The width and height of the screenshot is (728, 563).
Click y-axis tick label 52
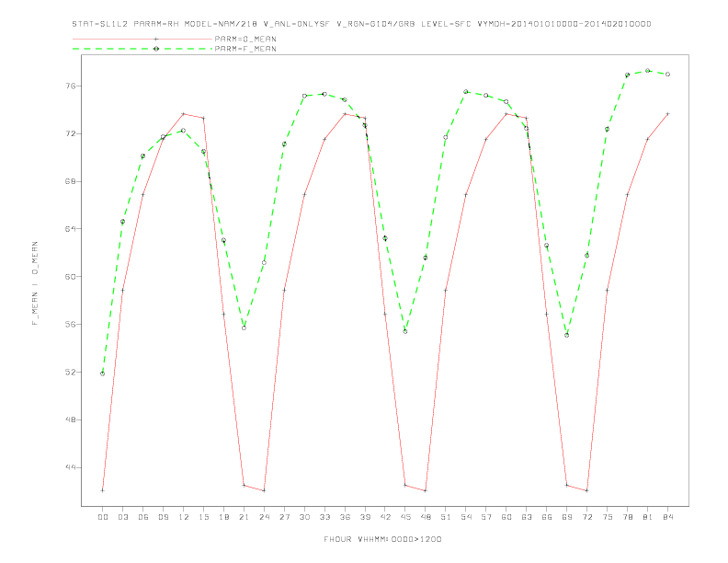click(x=70, y=372)
